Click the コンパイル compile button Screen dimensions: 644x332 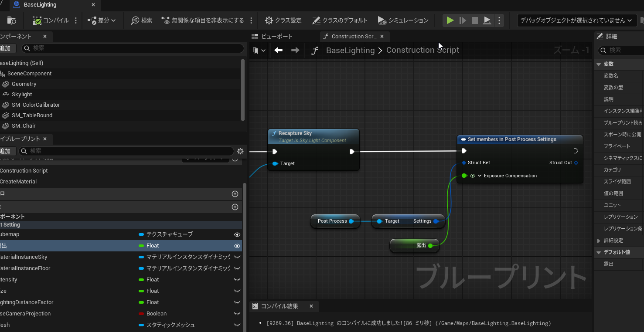(51, 20)
